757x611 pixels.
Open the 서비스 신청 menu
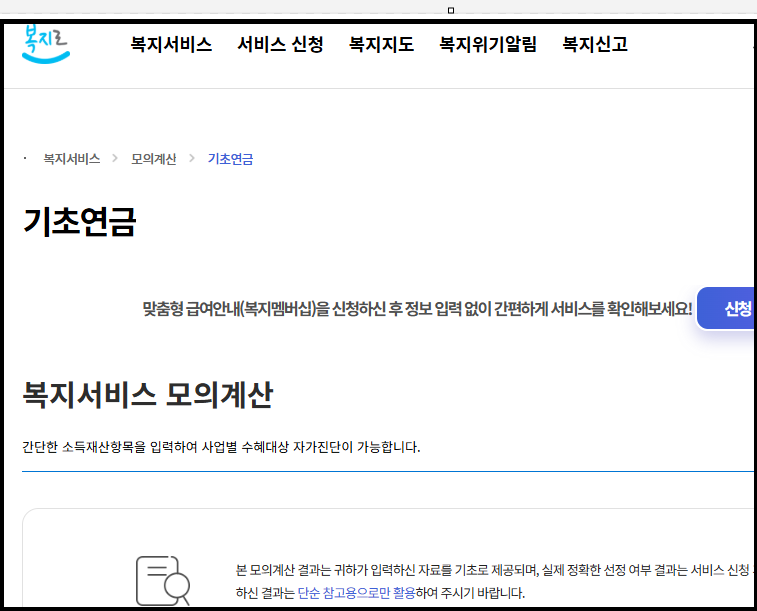point(280,44)
